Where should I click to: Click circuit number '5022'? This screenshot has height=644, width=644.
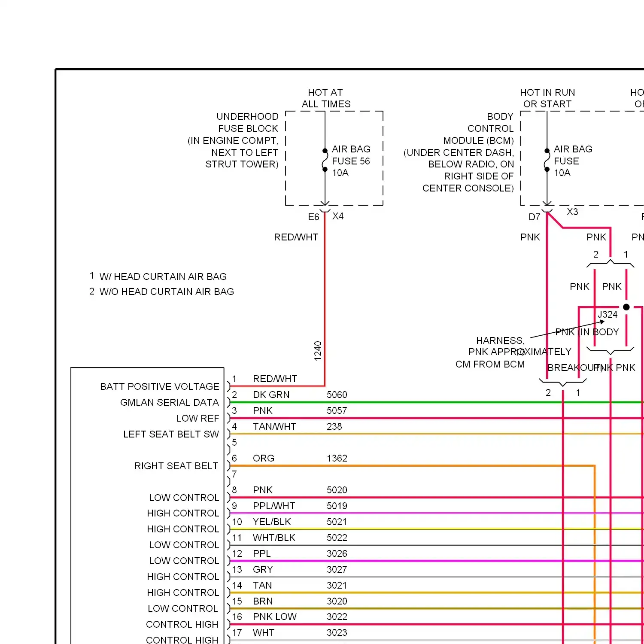337,538
